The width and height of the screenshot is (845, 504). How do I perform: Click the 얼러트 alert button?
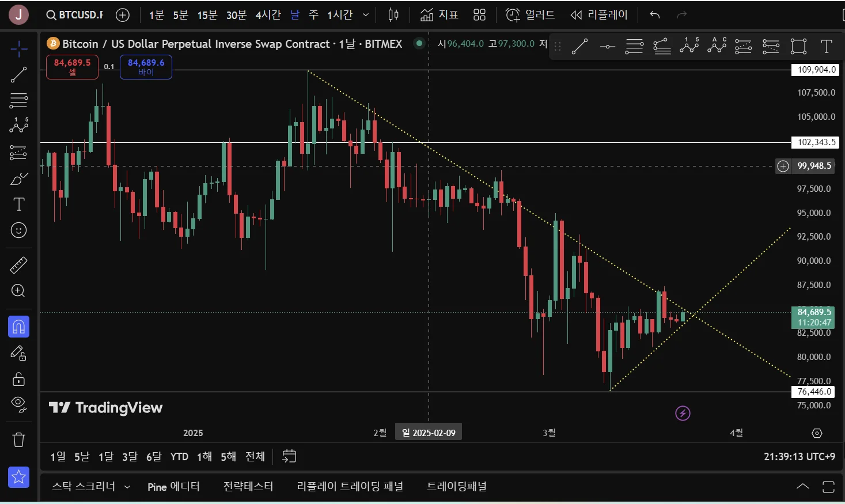click(531, 15)
